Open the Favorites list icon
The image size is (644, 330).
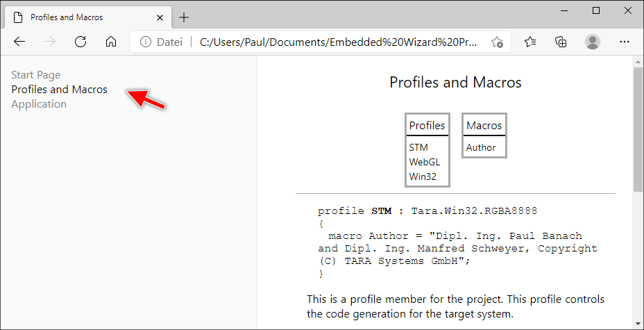(x=531, y=42)
